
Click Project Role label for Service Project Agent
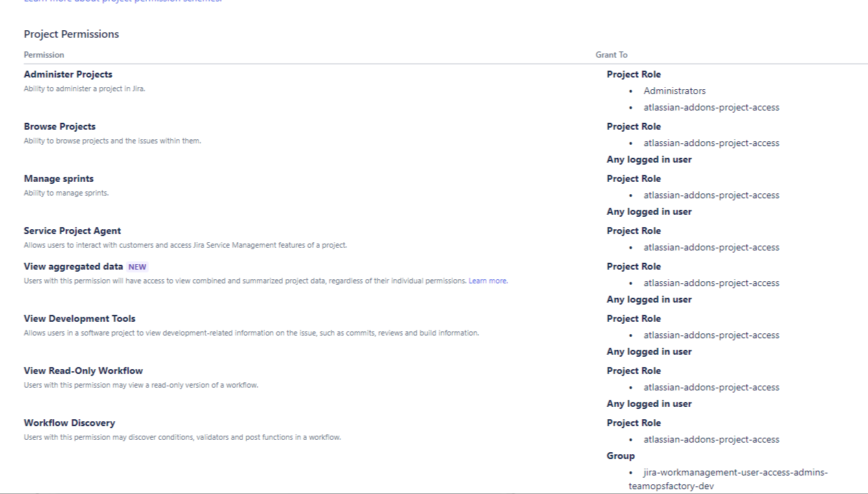[x=634, y=231]
